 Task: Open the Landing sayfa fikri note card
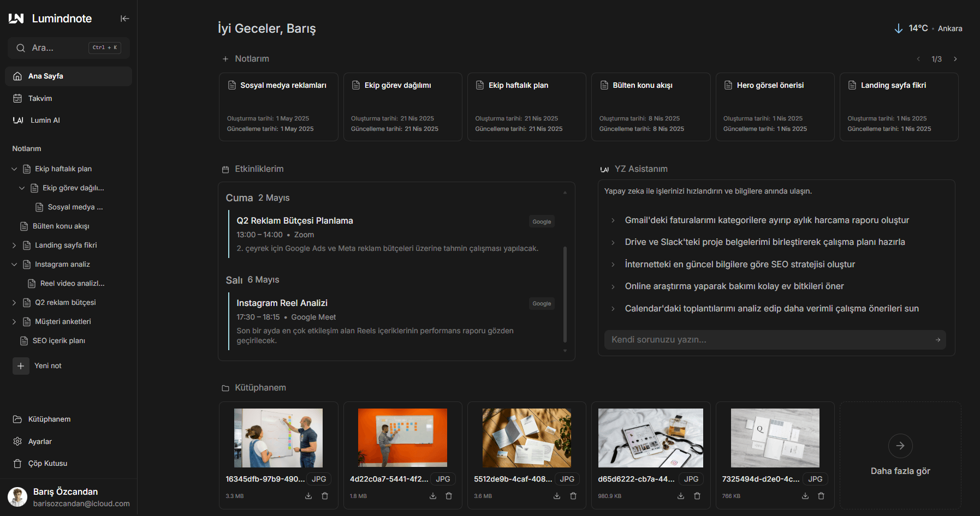899,107
